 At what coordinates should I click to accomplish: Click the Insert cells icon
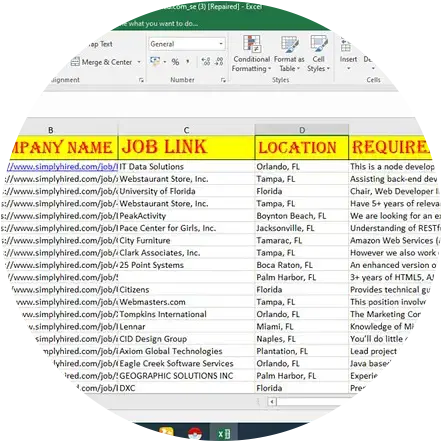tap(348, 53)
